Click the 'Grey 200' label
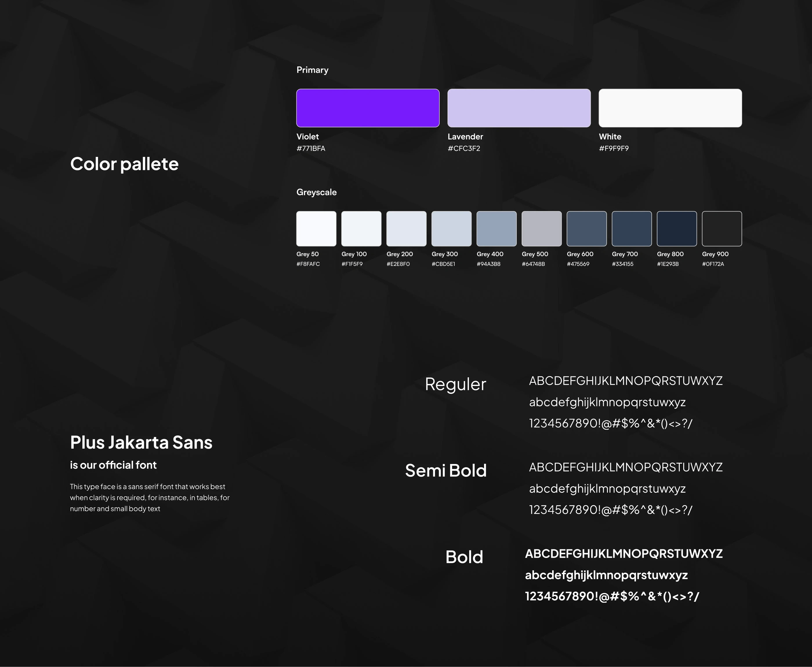This screenshot has height=667, width=812. point(399,254)
